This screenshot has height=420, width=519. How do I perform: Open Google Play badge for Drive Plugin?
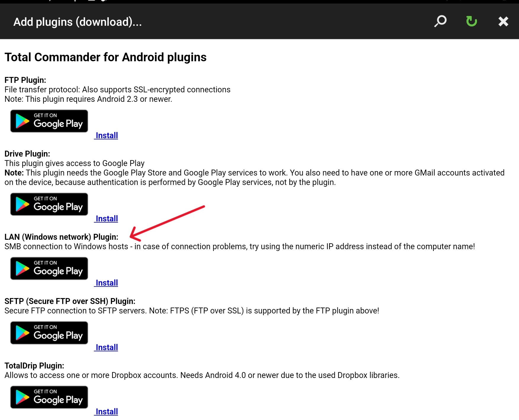pyautogui.click(x=49, y=204)
